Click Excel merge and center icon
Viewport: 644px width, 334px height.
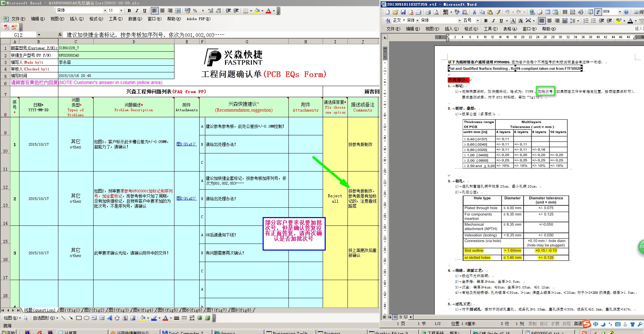click(x=178, y=11)
